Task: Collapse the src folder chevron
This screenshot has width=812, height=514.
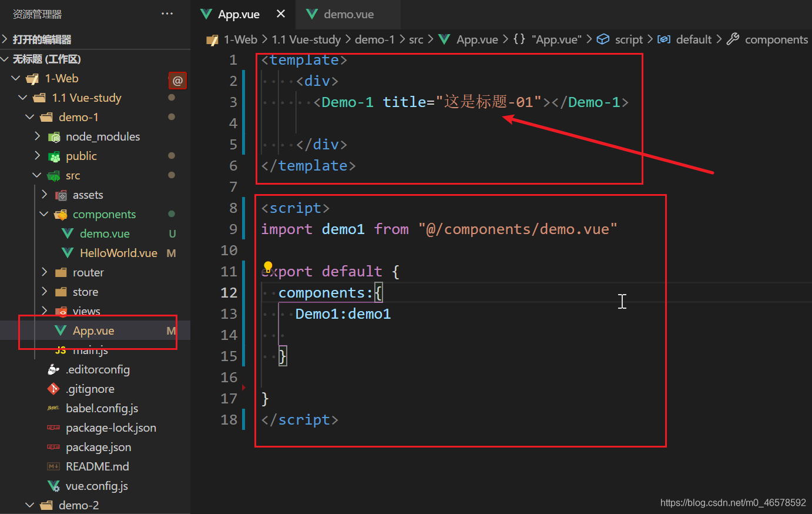Action: click(37, 175)
